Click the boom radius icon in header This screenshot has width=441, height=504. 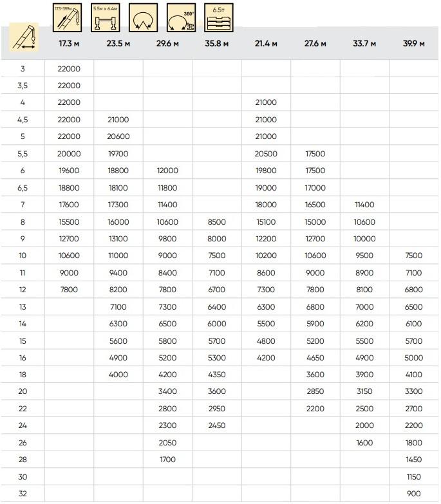click(x=25, y=40)
